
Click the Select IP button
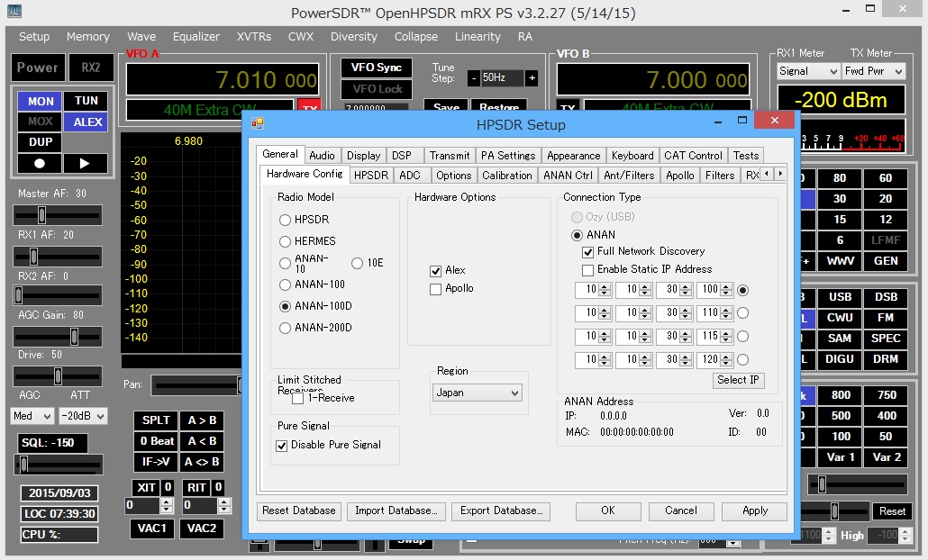pos(738,380)
